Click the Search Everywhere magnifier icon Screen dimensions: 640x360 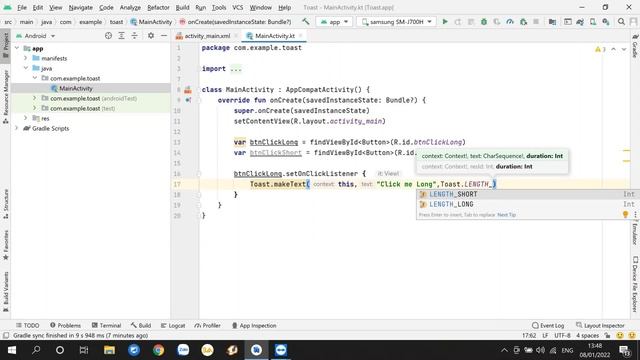tap(621, 22)
